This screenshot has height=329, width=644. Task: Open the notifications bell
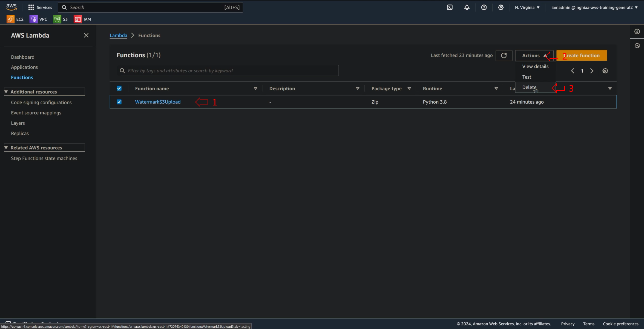pyautogui.click(x=467, y=7)
